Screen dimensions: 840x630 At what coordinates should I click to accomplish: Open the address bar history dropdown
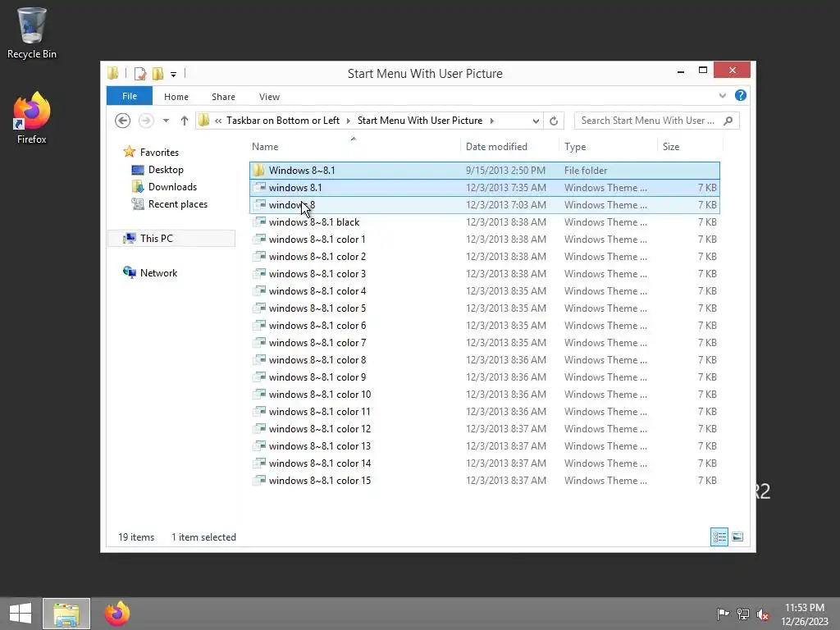[x=536, y=121]
